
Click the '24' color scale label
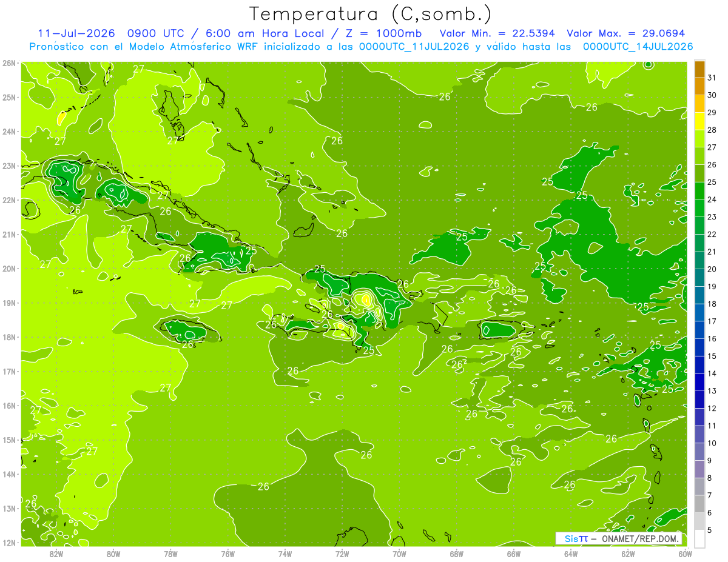coord(712,199)
